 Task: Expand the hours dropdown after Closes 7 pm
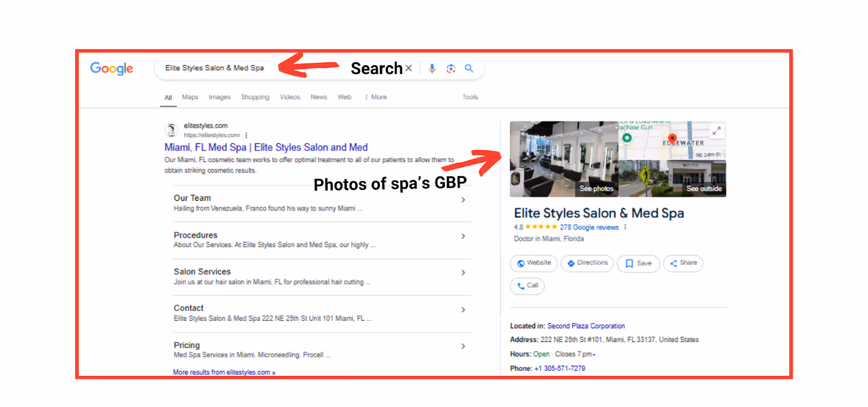coord(594,355)
